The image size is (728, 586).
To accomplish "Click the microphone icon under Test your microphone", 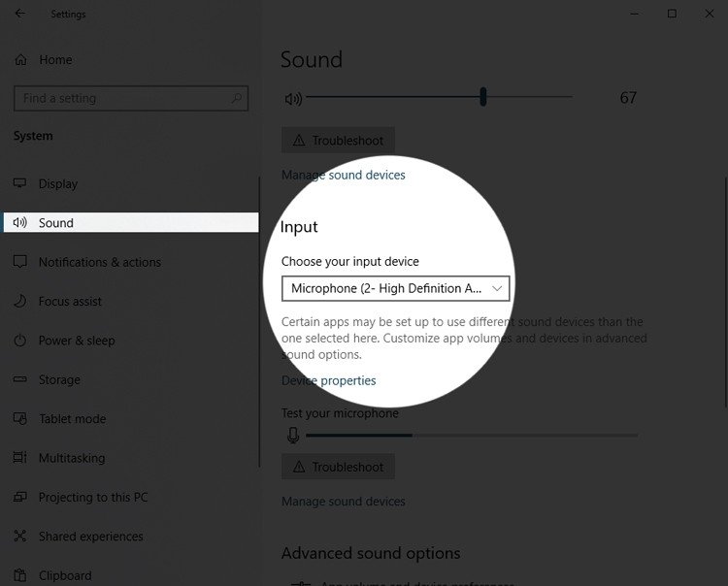I will (x=293, y=436).
